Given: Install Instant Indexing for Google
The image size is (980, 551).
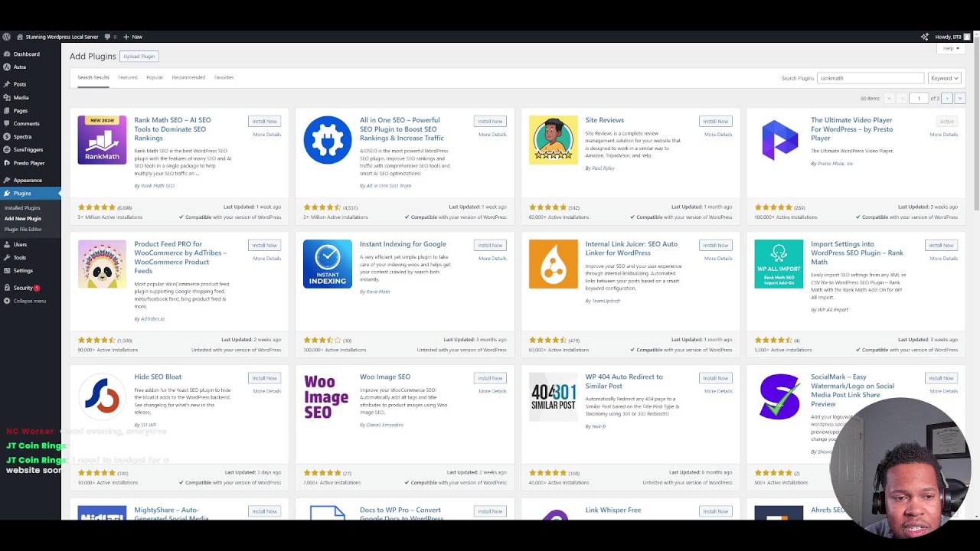Looking at the screenshot, I should click(x=490, y=245).
